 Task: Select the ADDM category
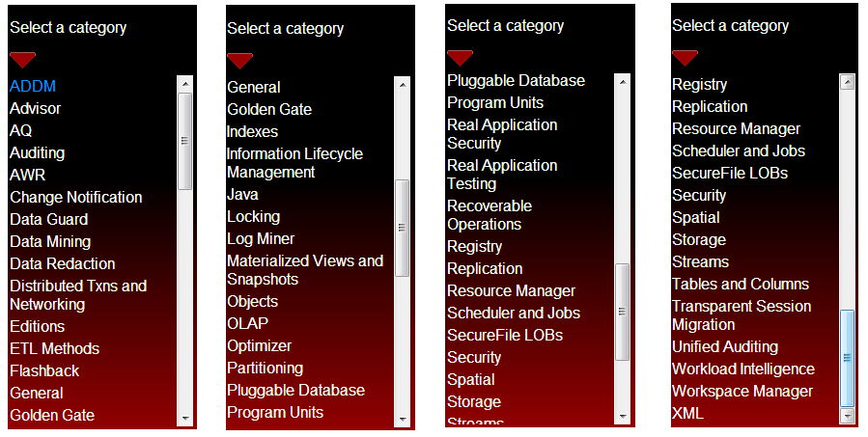(x=33, y=86)
